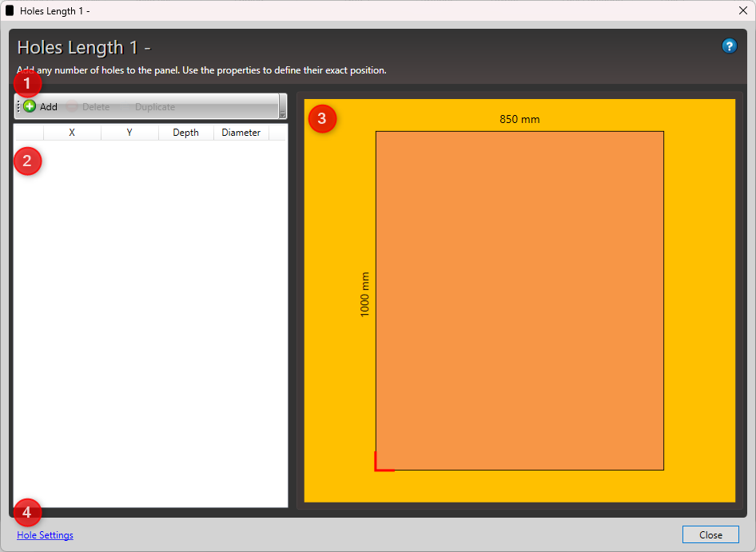
Task: Close the Holes Length 1 window
Action: tap(743, 10)
